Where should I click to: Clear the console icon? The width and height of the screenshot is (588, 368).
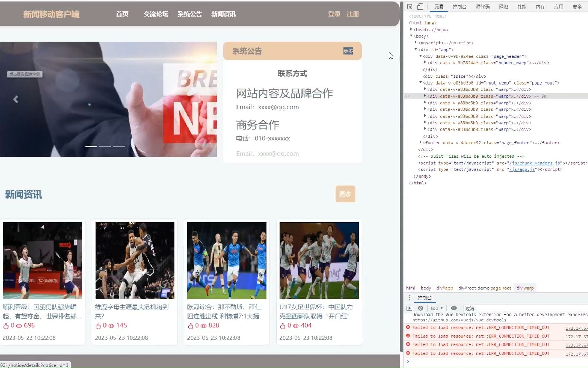(x=421, y=308)
